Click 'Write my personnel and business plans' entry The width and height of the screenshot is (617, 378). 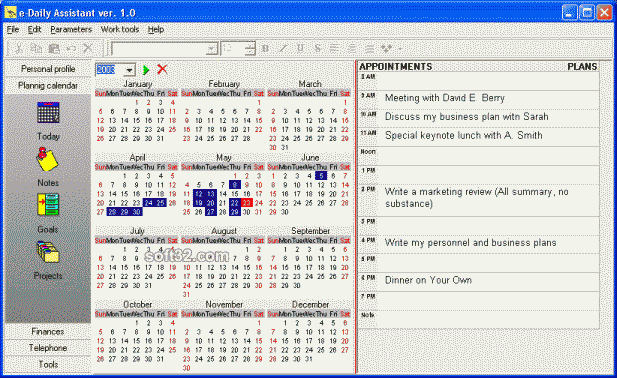pyautogui.click(x=470, y=243)
